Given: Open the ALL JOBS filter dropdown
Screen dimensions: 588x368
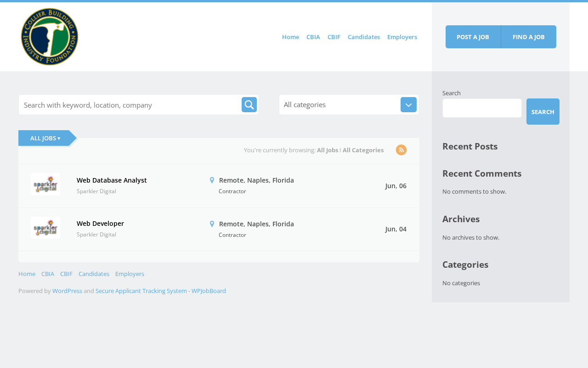Looking at the screenshot, I should [45, 138].
